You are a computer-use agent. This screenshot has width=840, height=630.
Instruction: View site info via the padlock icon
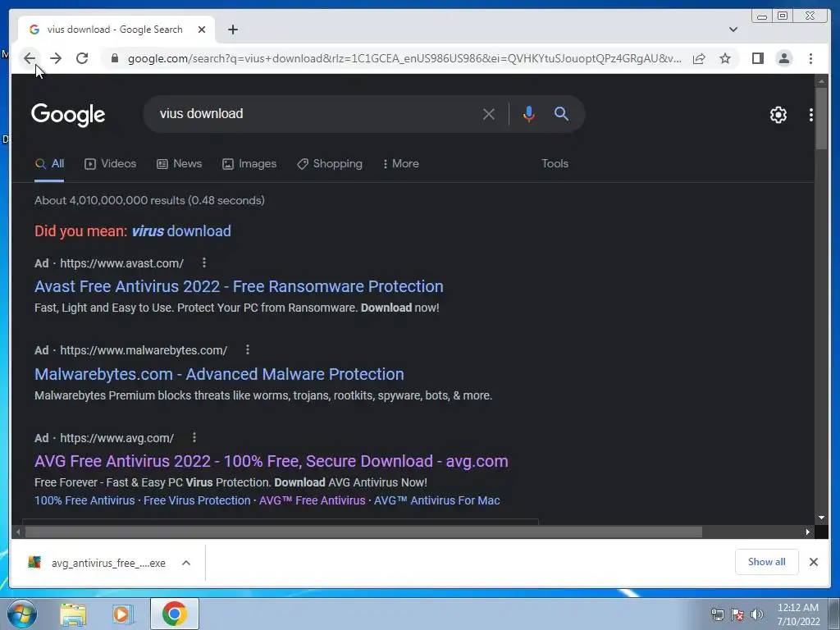114,58
